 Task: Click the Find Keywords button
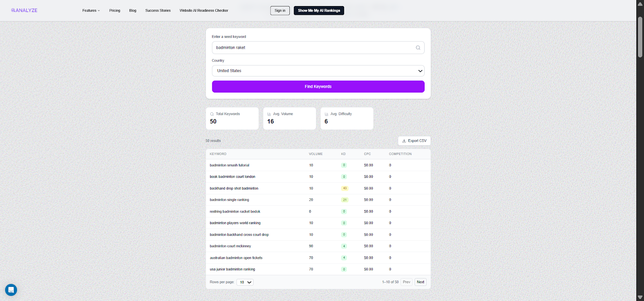tap(318, 87)
